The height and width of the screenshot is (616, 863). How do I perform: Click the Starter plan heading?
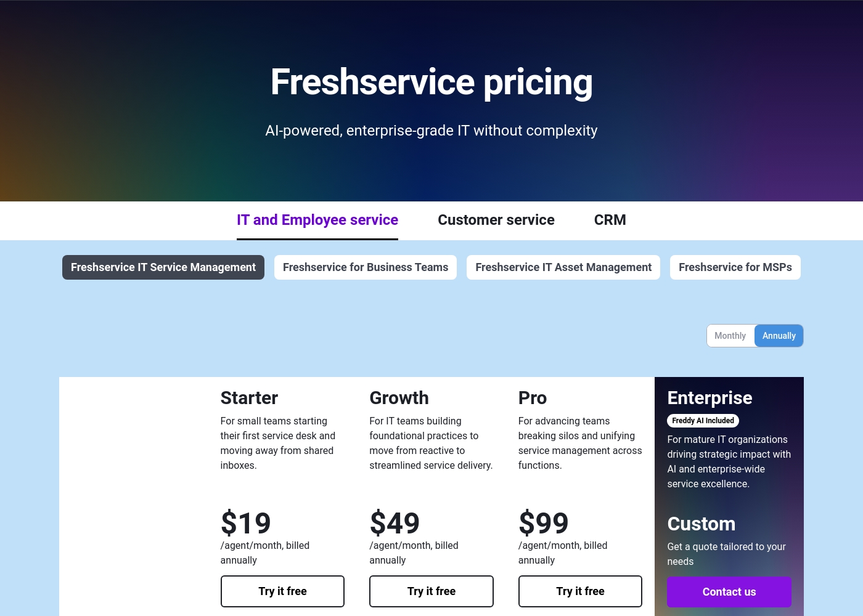(x=249, y=398)
